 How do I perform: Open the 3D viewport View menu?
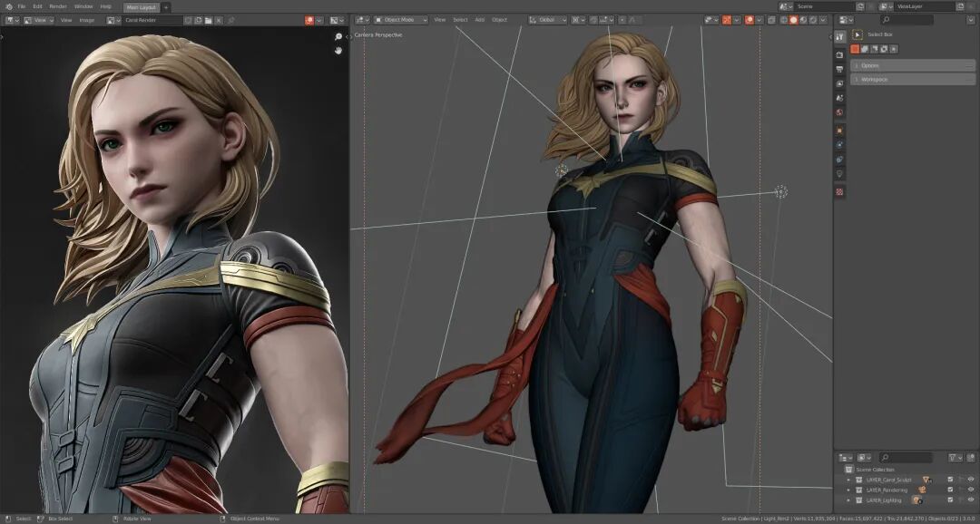coord(439,20)
